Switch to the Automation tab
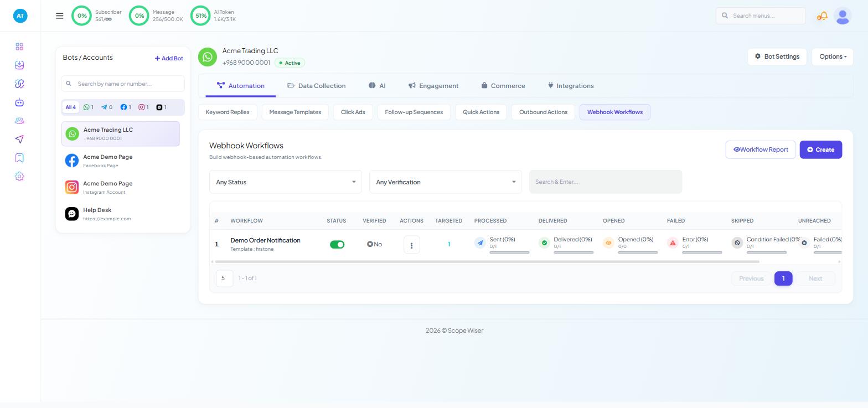The image size is (868, 408). coord(241,86)
